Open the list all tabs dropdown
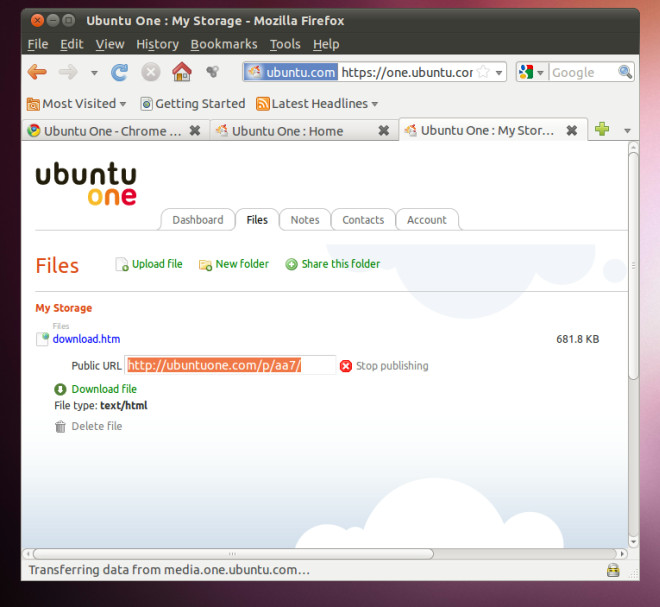 tap(627, 131)
